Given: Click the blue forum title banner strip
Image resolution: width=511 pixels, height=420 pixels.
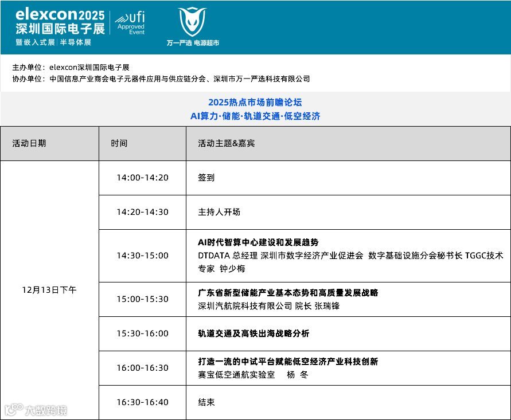Looking at the screenshot, I should [255, 109].
